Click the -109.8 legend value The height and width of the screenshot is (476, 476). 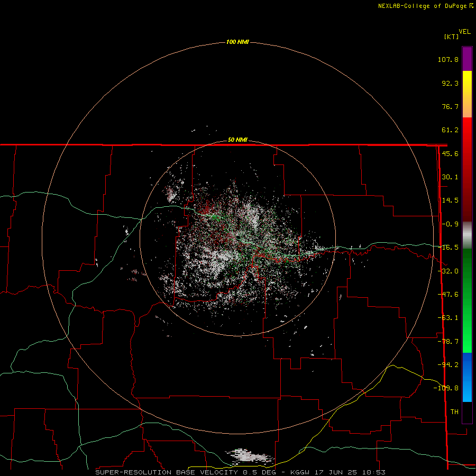(x=446, y=388)
